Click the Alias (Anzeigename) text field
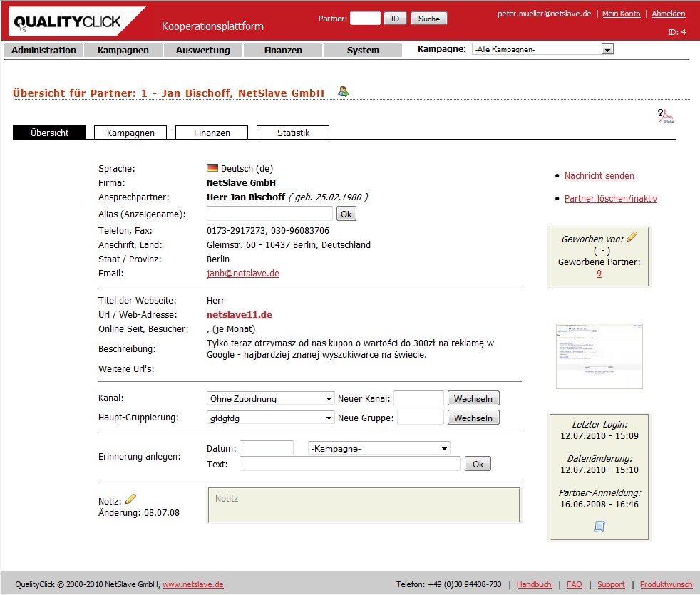 pyautogui.click(x=269, y=214)
